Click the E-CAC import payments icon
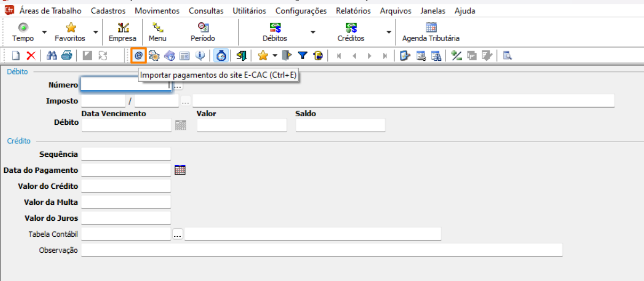The height and width of the screenshot is (281, 644). tap(139, 55)
